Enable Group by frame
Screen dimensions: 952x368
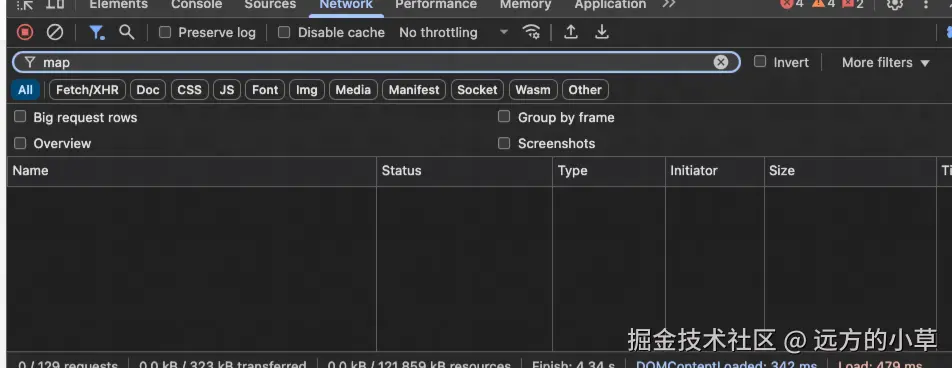pyautogui.click(x=504, y=117)
